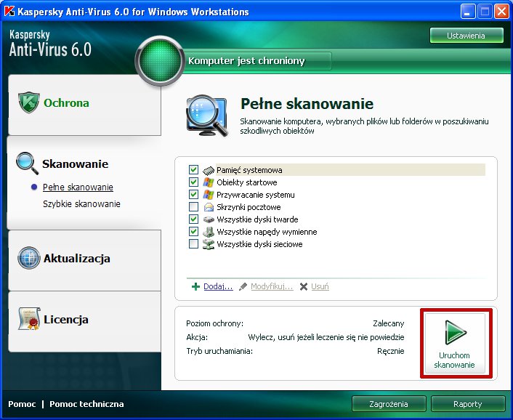This screenshot has height=420, width=513.
Task: Click the Wszystkie dyski twarde drive icon
Action: pyautogui.click(x=209, y=219)
